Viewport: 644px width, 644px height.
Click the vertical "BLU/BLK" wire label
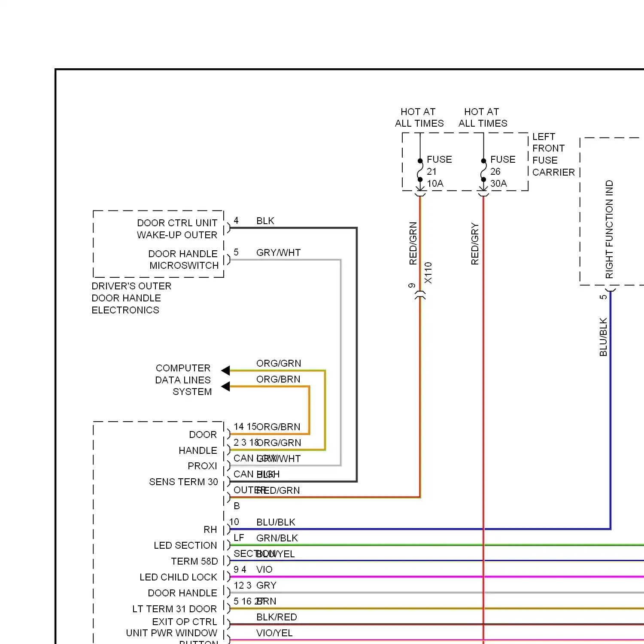click(603, 337)
